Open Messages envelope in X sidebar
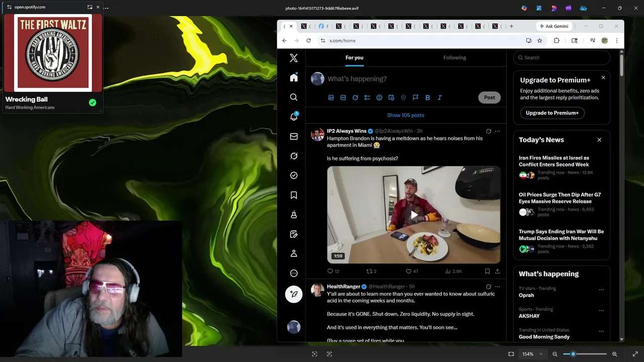This screenshot has height=362, width=644. (294, 136)
